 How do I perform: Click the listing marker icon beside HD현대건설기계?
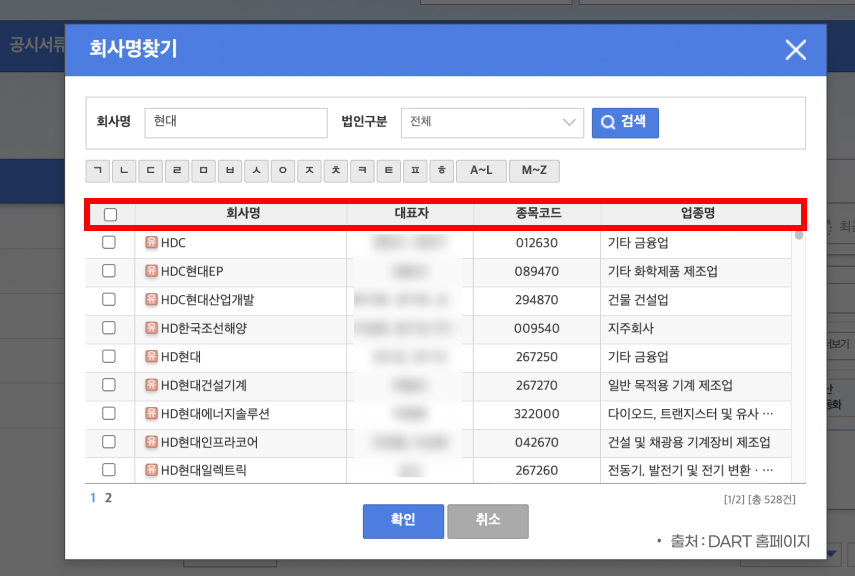click(151, 386)
